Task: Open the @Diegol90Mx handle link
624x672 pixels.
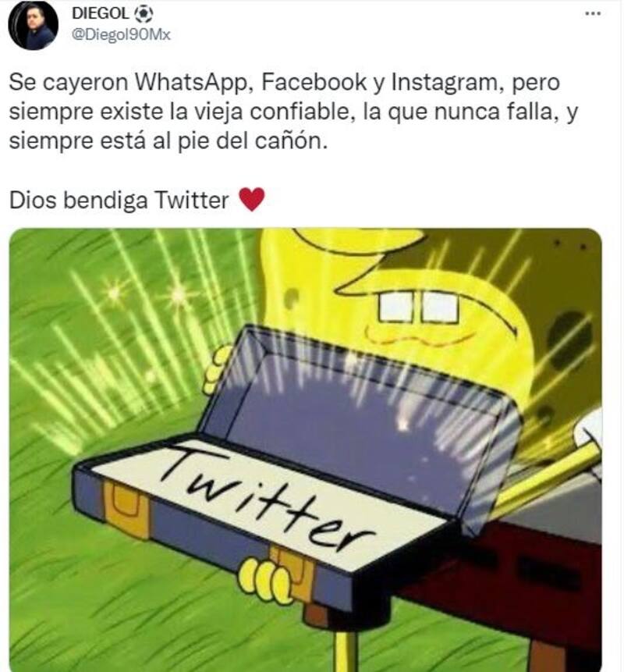Action: tap(121, 34)
